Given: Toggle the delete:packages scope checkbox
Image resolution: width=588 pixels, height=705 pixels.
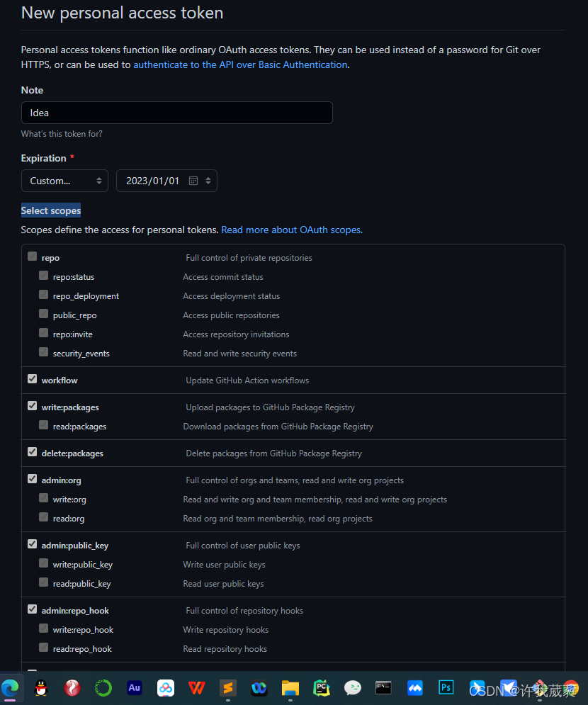Looking at the screenshot, I should [x=32, y=452].
